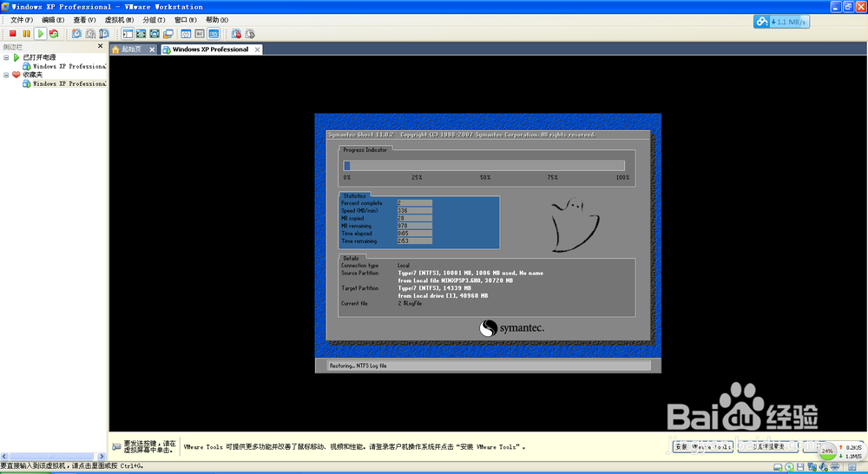Click the orange suspend (pause) toolbar icon
868x474 pixels.
click(x=26, y=34)
